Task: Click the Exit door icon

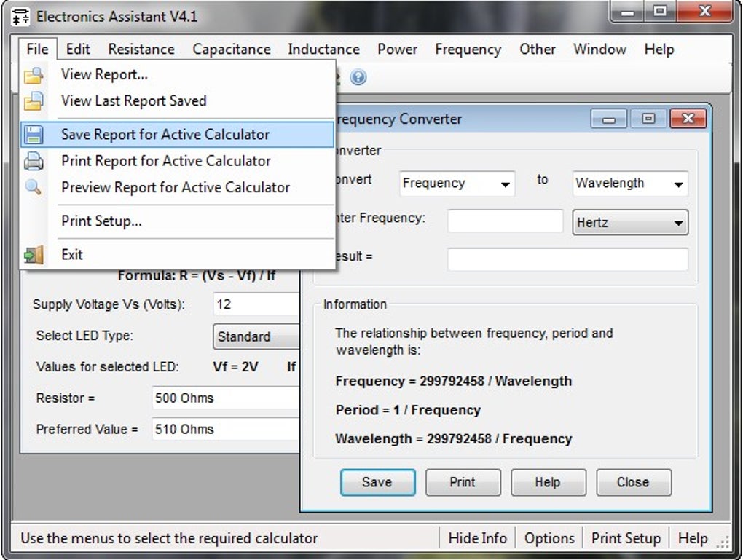Action: (x=34, y=255)
